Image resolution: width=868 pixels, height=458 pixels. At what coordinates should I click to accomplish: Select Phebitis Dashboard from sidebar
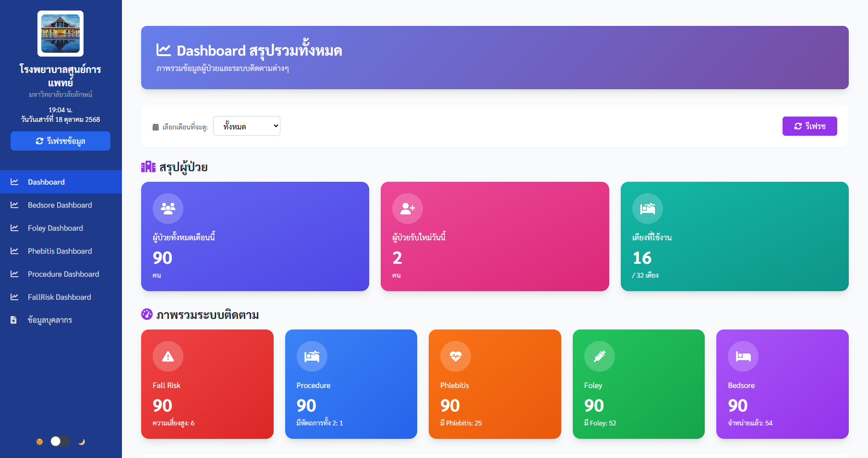[x=60, y=251]
